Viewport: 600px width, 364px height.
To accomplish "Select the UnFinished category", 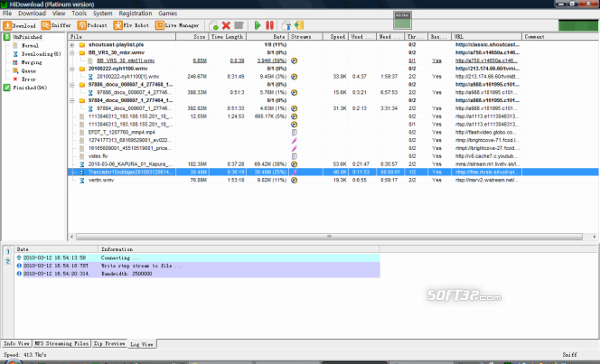I will [x=27, y=37].
